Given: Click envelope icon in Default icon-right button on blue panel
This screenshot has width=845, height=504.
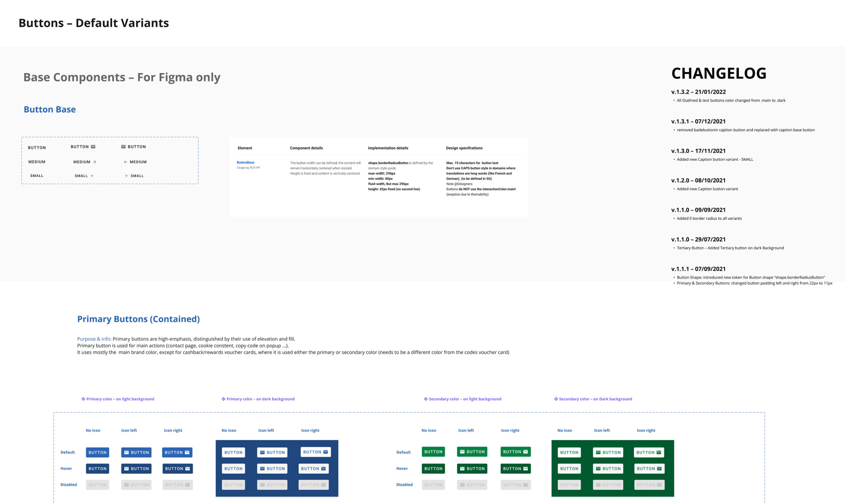Looking at the screenshot, I should [x=325, y=452].
